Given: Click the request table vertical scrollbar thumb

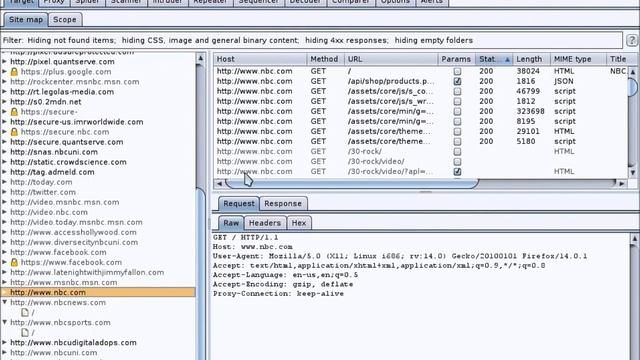Looking at the screenshot, I should coord(633,87).
